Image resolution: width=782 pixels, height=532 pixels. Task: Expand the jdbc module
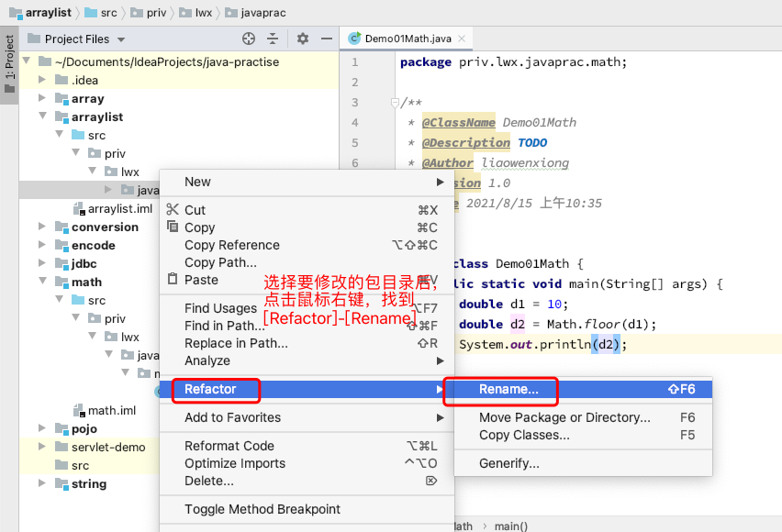point(42,263)
